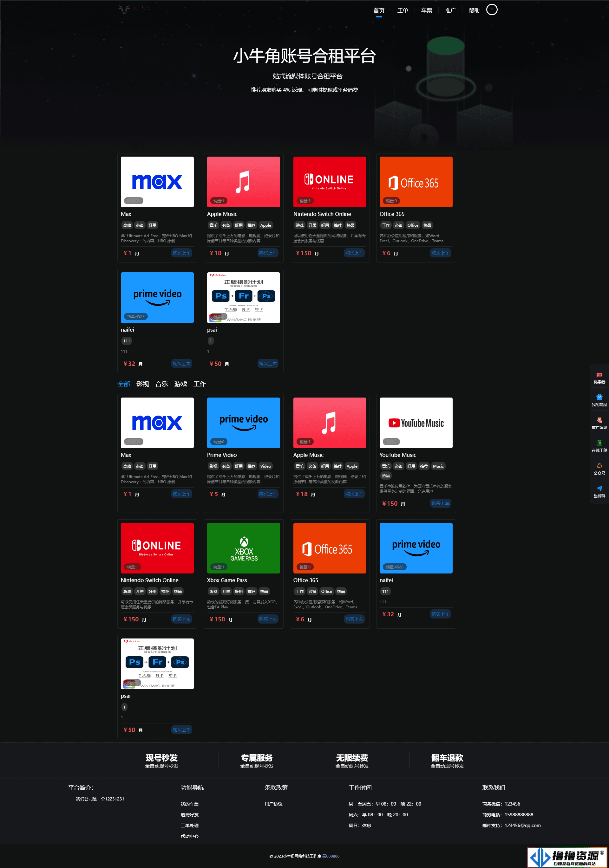609x868 pixels.
Task: Open 我的商品 from the floating sidebar
Action: coord(599,401)
